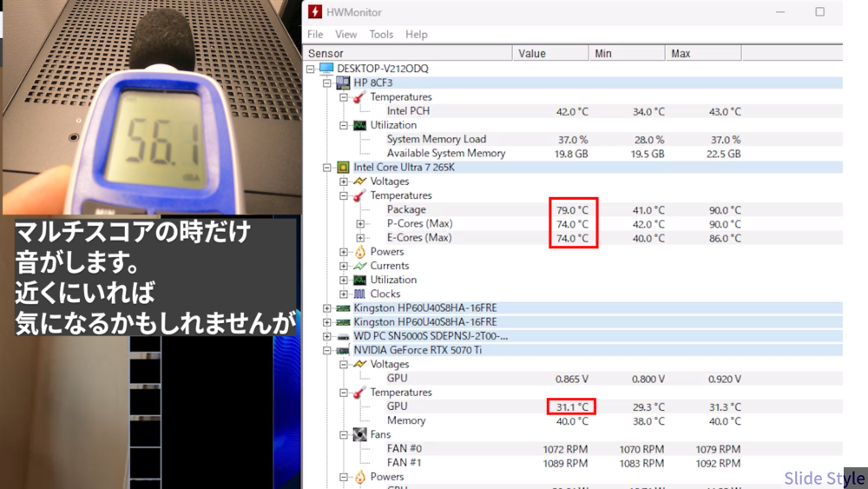Click the Currents icon

(360, 266)
